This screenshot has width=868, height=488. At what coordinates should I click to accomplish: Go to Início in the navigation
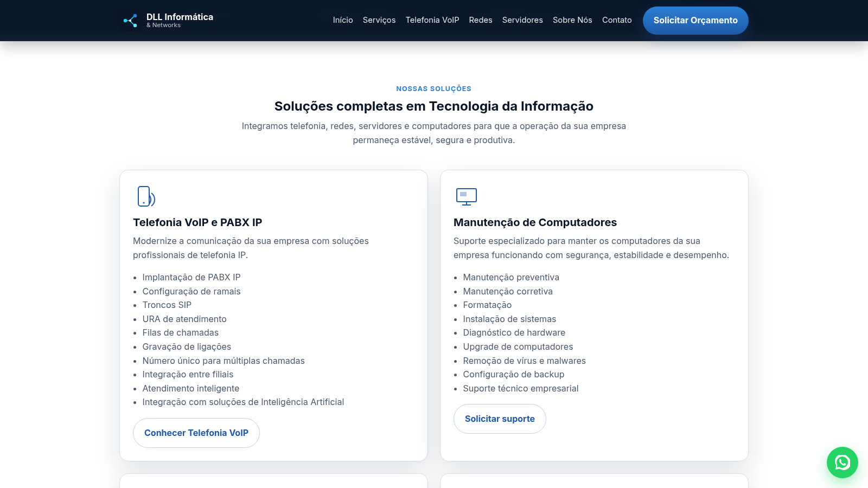[x=343, y=20]
